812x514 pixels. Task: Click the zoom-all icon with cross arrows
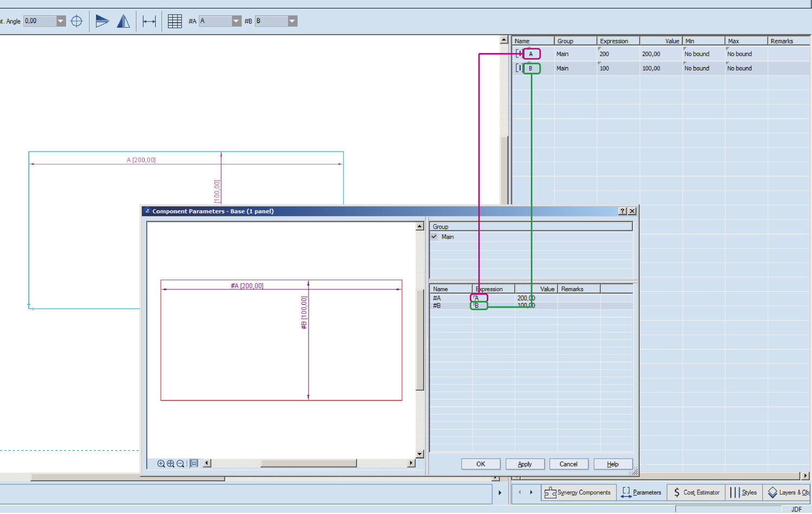[171, 464]
